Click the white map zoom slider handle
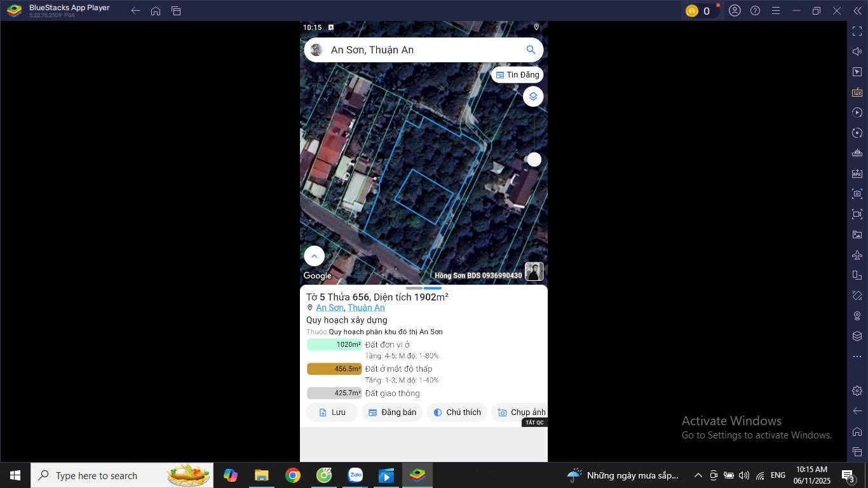Viewport: 868px width, 488px height. (534, 159)
